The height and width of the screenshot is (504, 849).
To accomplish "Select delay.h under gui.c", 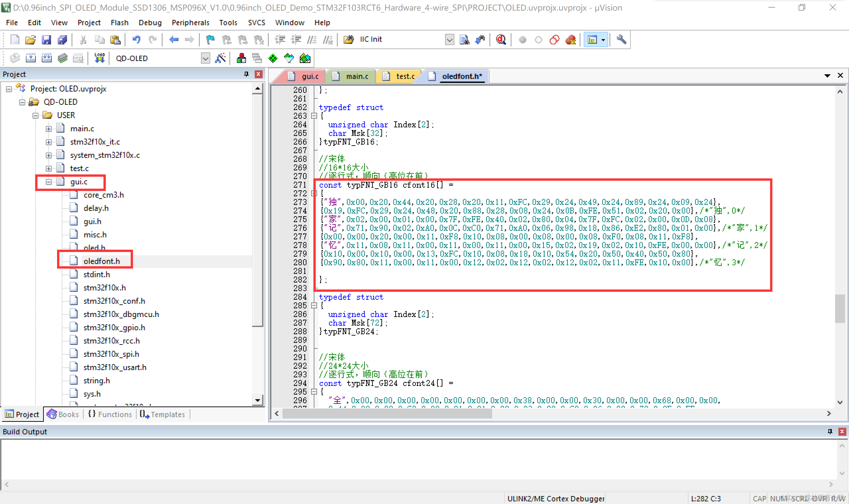I will (96, 208).
